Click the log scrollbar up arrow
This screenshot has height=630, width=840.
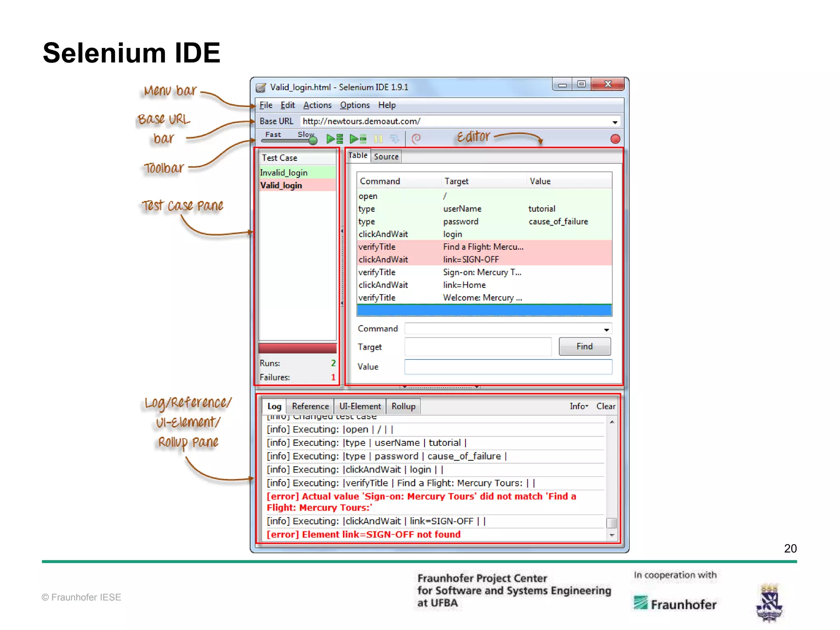612,422
